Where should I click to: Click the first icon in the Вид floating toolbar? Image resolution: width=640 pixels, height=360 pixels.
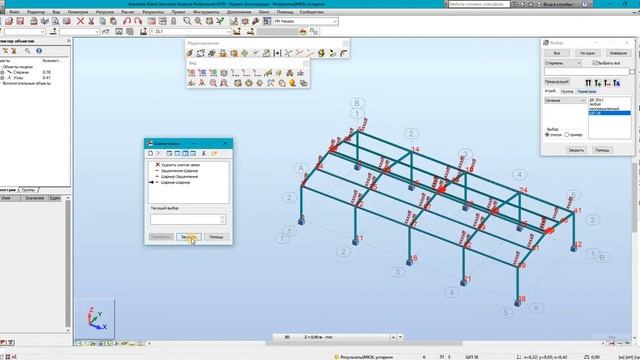pyautogui.click(x=191, y=73)
